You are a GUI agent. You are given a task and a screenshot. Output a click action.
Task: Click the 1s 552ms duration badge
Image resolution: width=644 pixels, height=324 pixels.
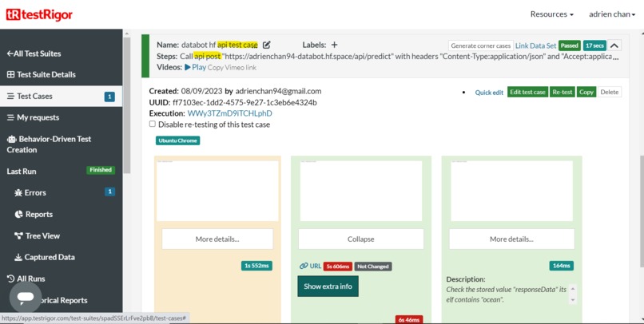click(x=256, y=266)
